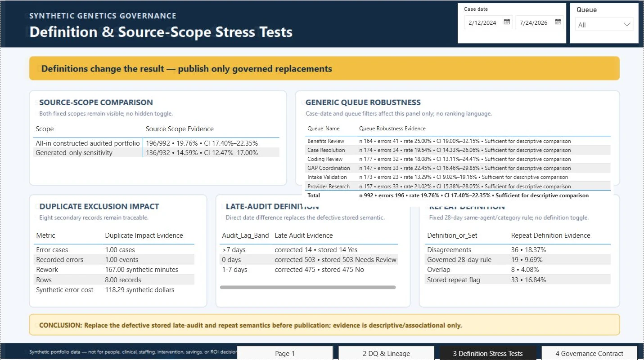This screenshot has height=360, width=644.
Task: Select the Case Resolution queue row
Action: [458, 150]
